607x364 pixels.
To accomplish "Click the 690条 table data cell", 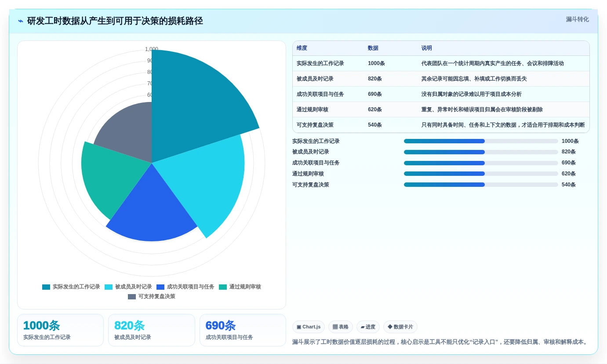I will pos(375,94).
